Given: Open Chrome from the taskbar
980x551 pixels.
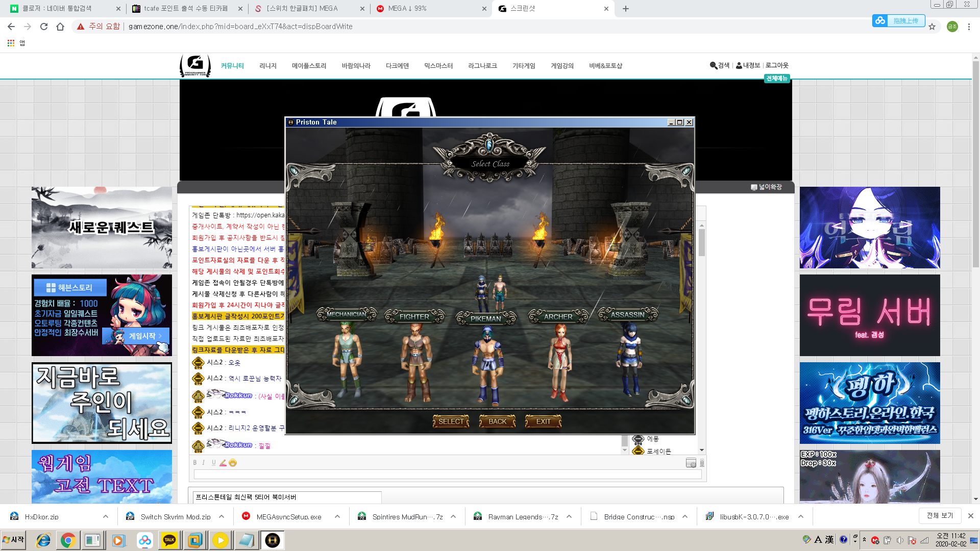Looking at the screenshot, I should (68, 540).
